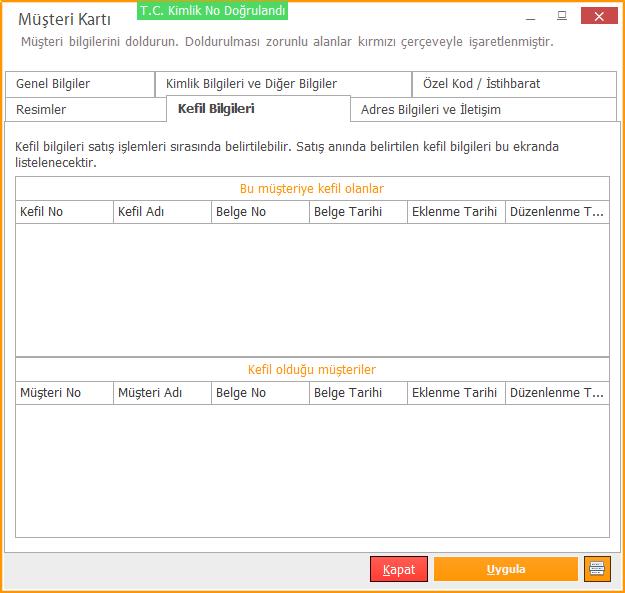
Task: Click the form icon beside Uygula
Action: pos(597,569)
